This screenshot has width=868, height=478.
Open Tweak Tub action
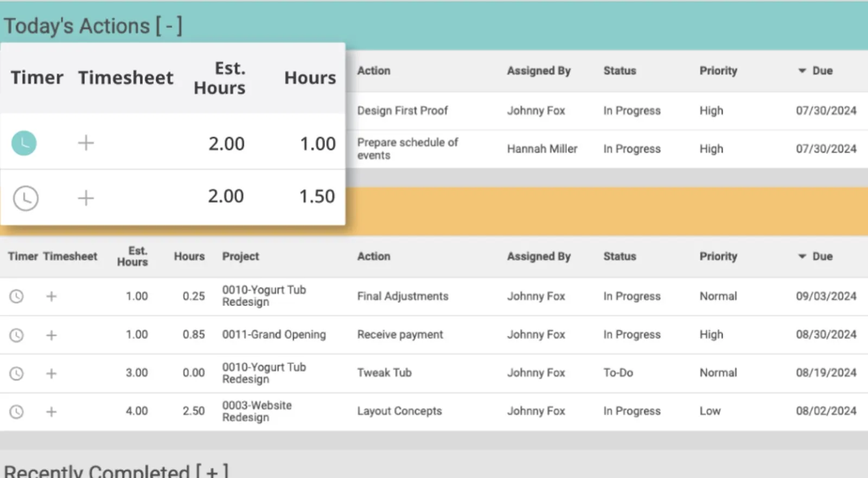(x=384, y=373)
